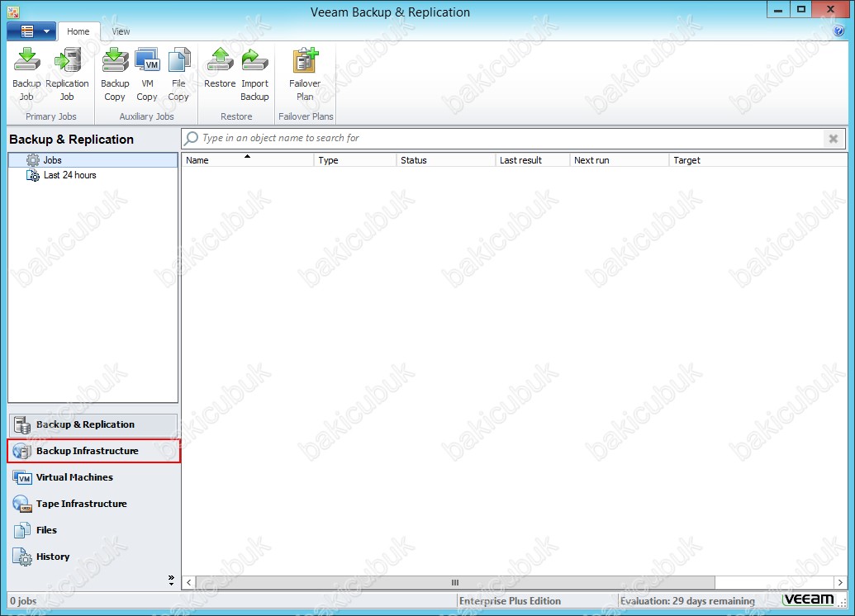Click the horizontal scrollbar right arrow
Image resolution: width=855 pixels, height=616 pixels.
point(840,583)
